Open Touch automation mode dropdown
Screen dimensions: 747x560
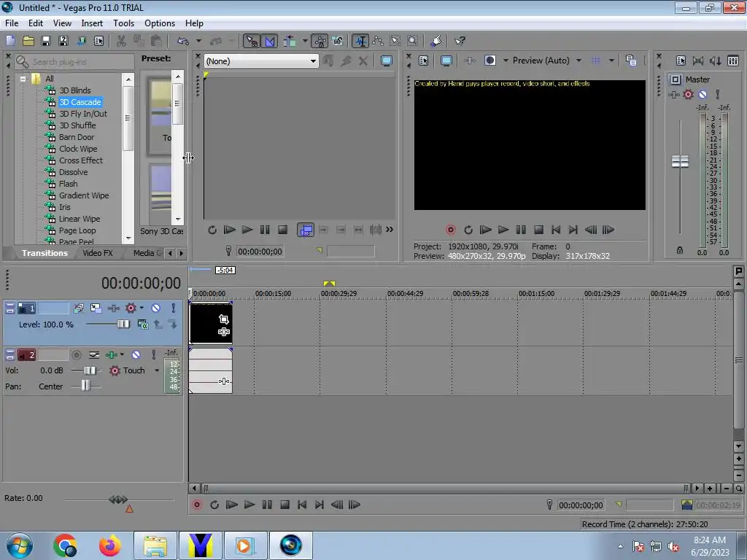tap(157, 370)
